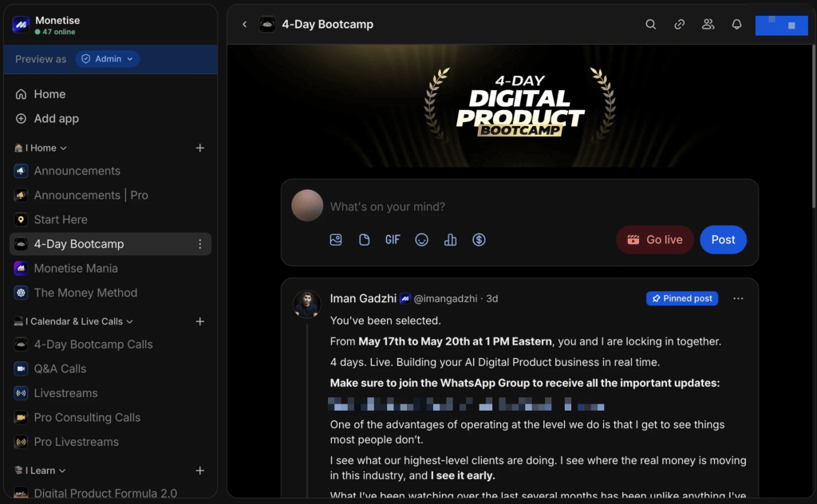
Task: Add app to I Learn section plus
Action: coord(200,471)
